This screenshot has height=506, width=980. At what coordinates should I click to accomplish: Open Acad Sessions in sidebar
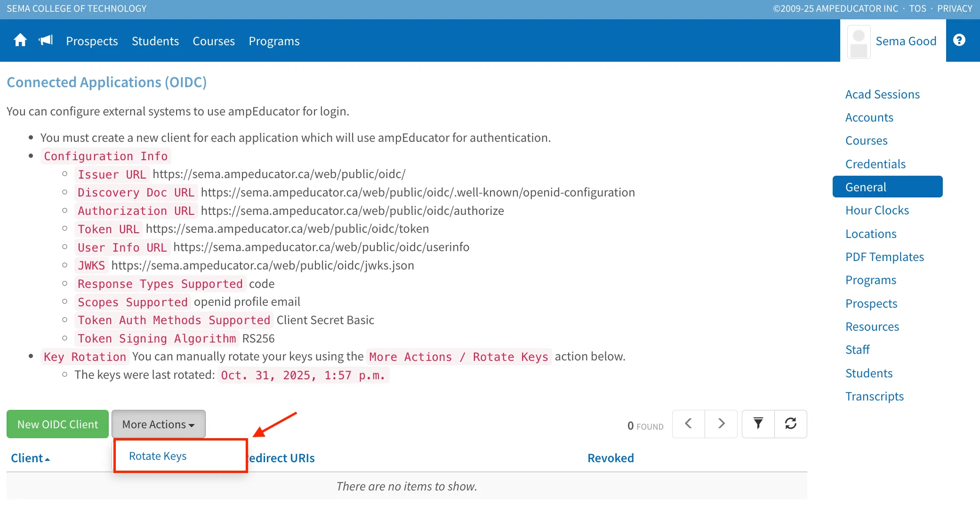(882, 94)
